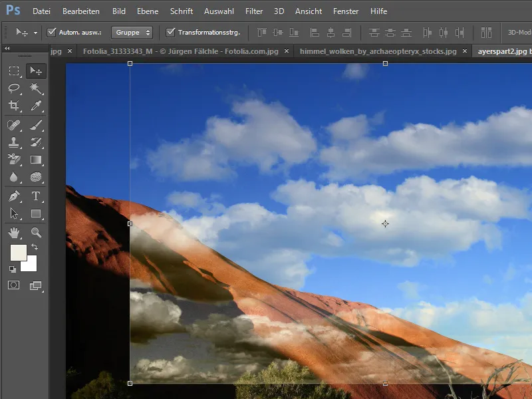Image resolution: width=532 pixels, height=399 pixels.
Task: Select the Rectangle shape tool
Action: [x=36, y=213]
